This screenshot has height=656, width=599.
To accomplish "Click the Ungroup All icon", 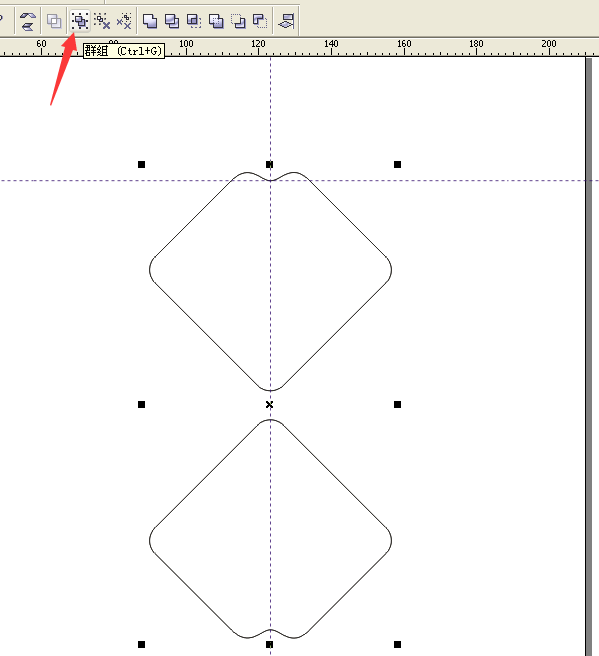I will pos(124,20).
